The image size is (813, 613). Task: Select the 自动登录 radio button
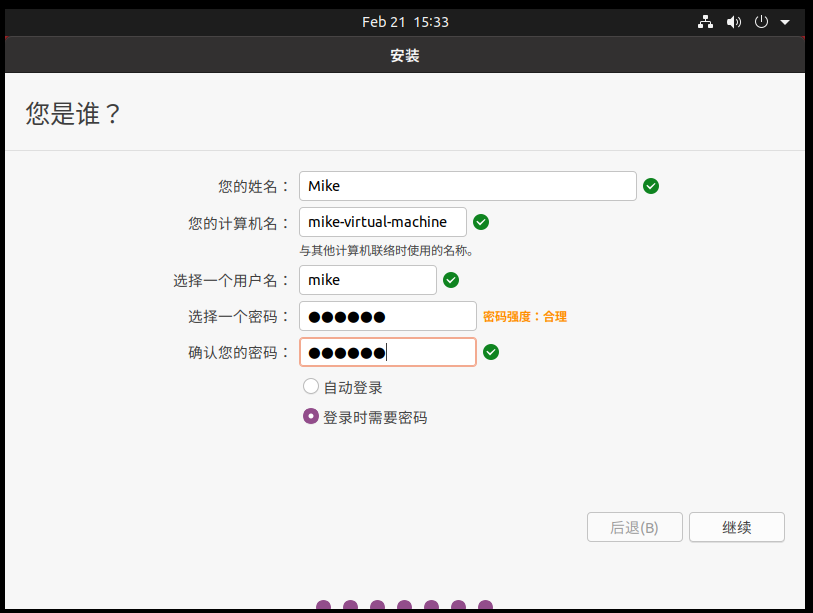point(311,386)
